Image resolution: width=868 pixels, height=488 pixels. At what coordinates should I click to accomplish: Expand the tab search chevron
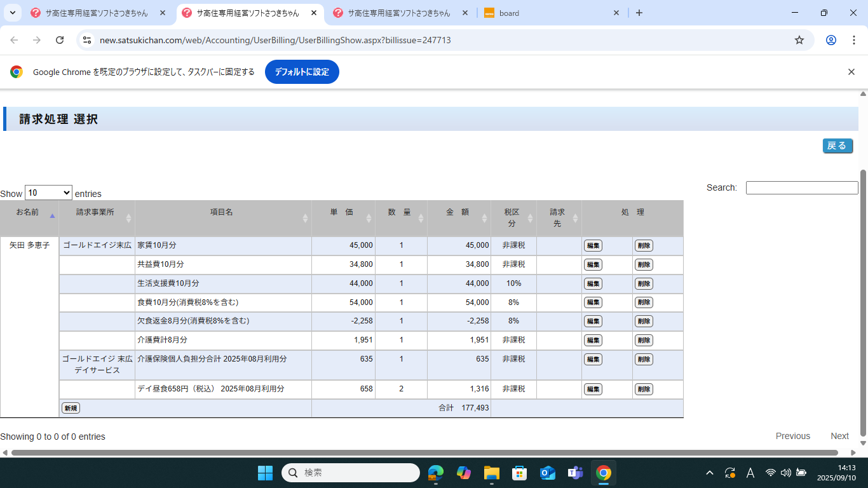click(x=12, y=13)
